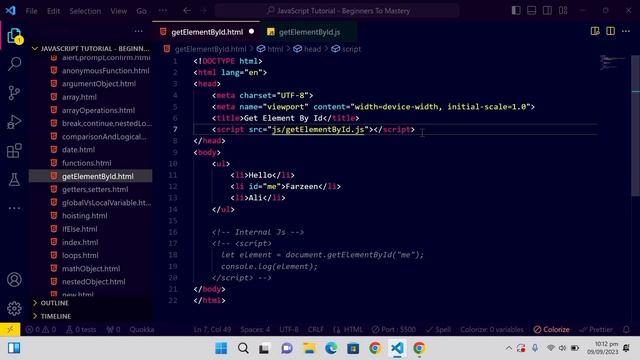The height and width of the screenshot is (360, 640).
Task: Open the Go menu
Action: [141, 11]
